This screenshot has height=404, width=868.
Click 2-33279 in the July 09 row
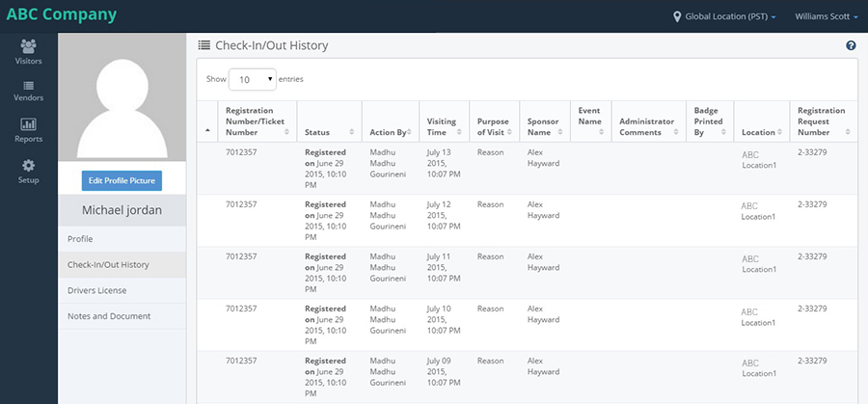click(812, 361)
